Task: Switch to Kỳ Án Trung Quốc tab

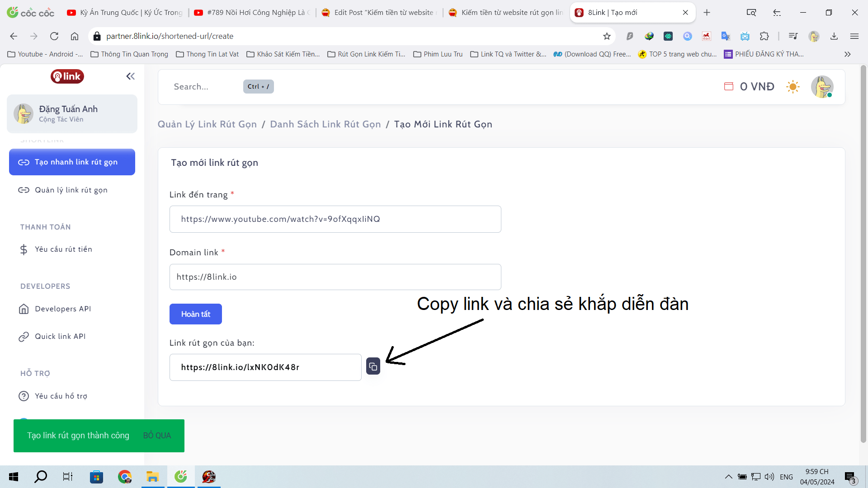Action: (124, 13)
